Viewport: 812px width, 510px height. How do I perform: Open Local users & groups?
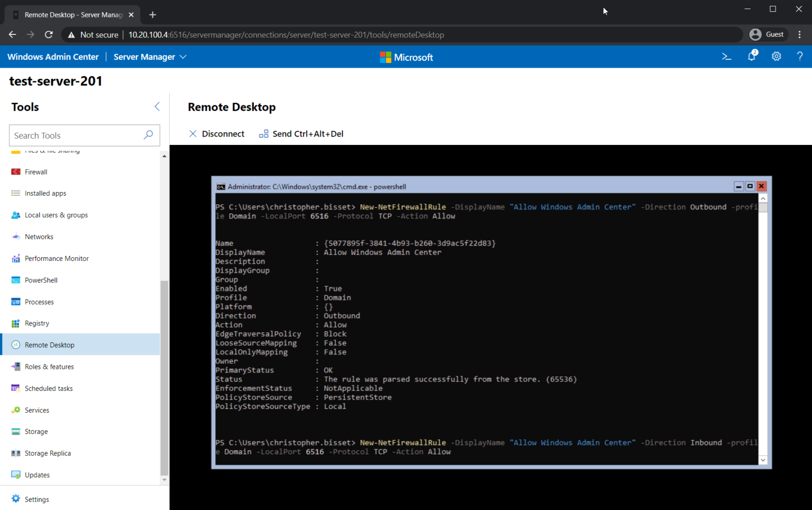point(57,215)
